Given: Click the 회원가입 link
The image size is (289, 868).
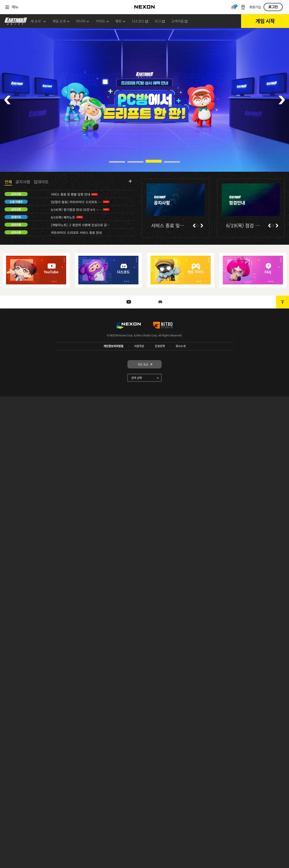Looking at the screenshot, I should click(x=255, y=7).
